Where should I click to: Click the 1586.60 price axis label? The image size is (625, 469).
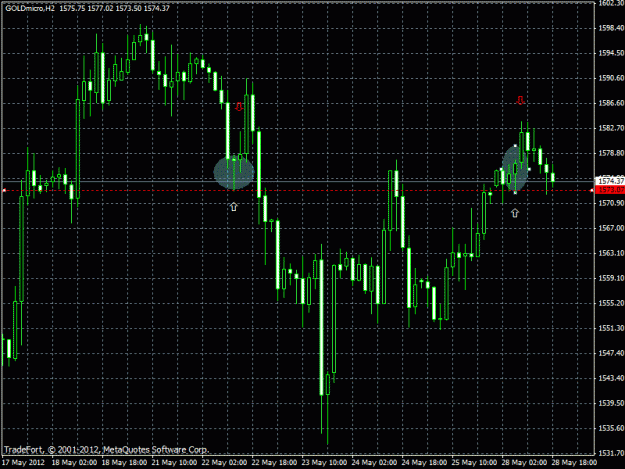pos(611,103)
